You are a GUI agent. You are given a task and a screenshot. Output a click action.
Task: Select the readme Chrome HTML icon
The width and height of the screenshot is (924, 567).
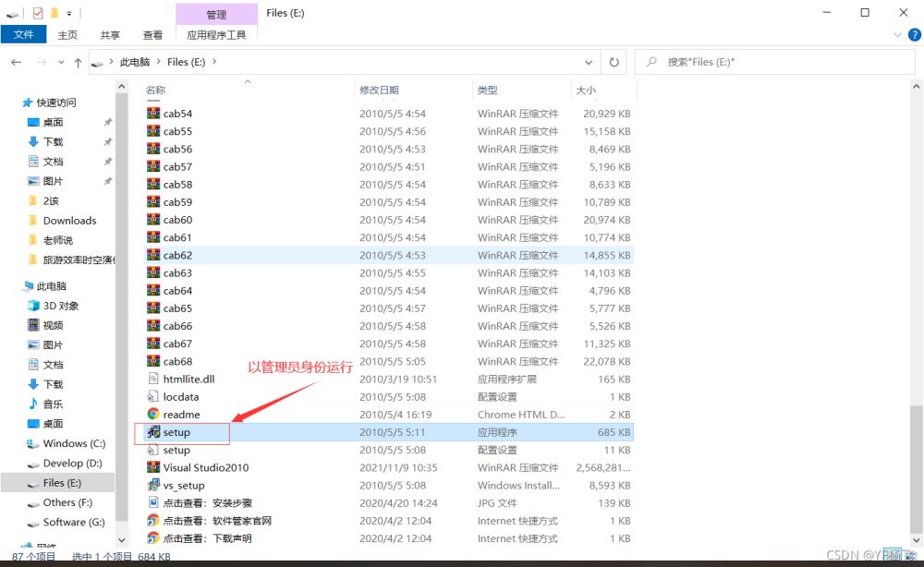click(153, 414)
